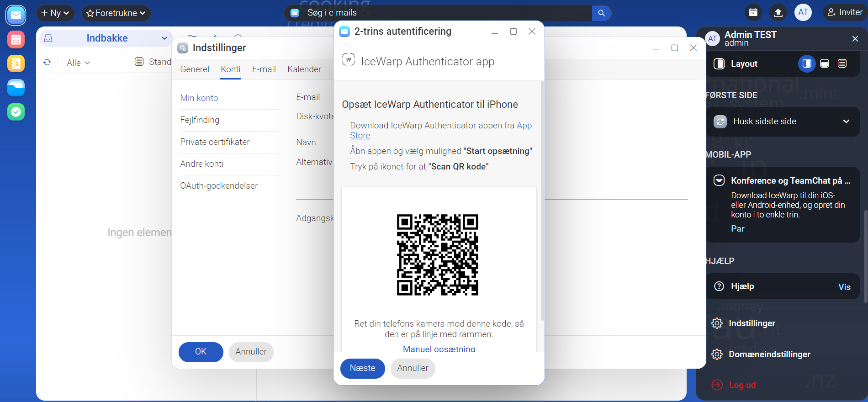The image size is (868, 402).
Task: Switch to the E-mail settings tab
Action: [264, 69]
